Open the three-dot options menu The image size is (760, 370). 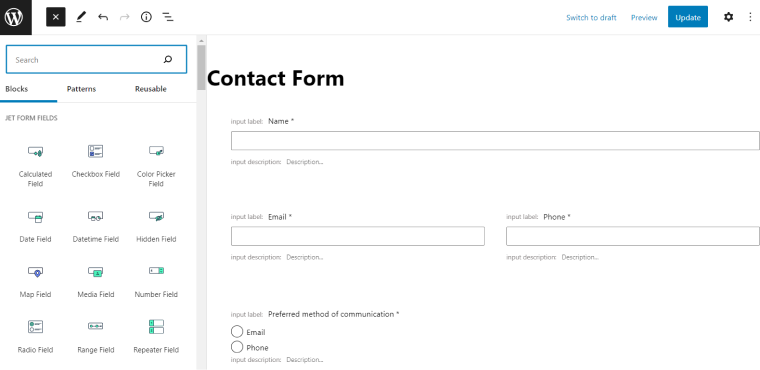pyautogui.click(x=750, y=17)
